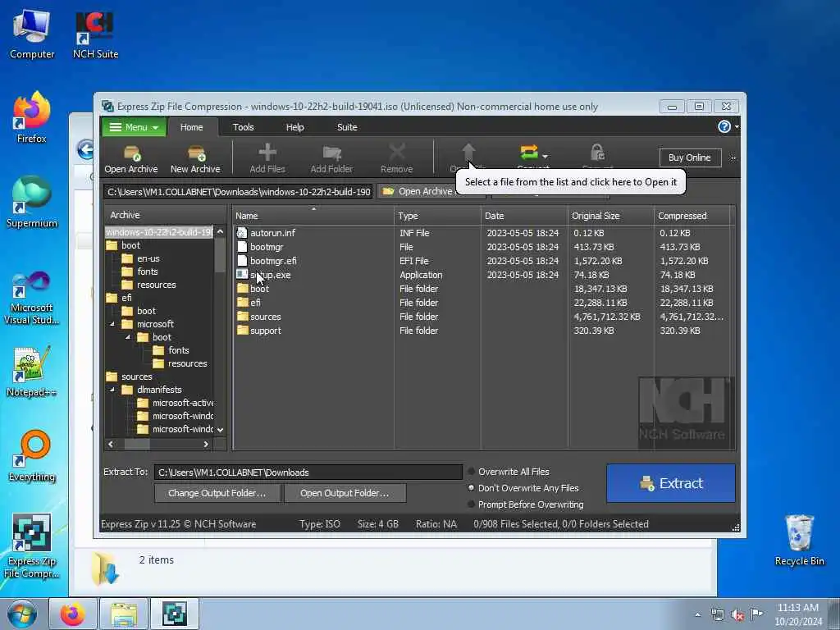Select root windows-10-22h2-build node in tree

click(x=159, y=232)
